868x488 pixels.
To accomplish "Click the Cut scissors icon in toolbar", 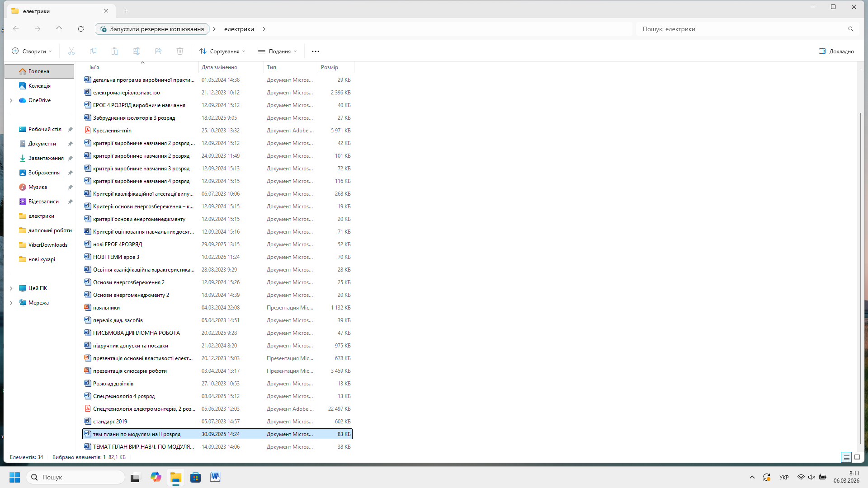I will click(71, 51).
